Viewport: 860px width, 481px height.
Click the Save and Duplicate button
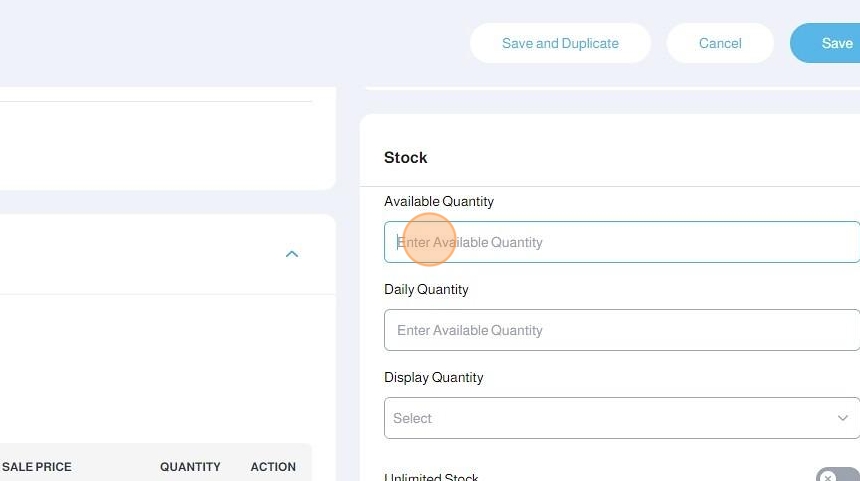click(560, 43)
